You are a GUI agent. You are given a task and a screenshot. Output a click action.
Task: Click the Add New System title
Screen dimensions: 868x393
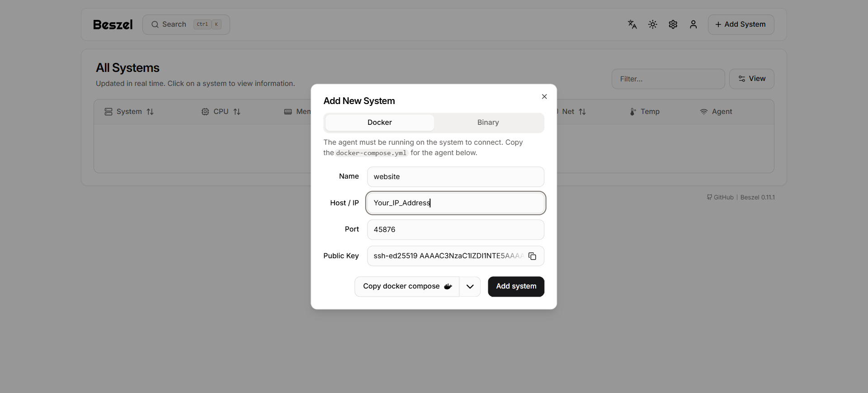point(359,101)
